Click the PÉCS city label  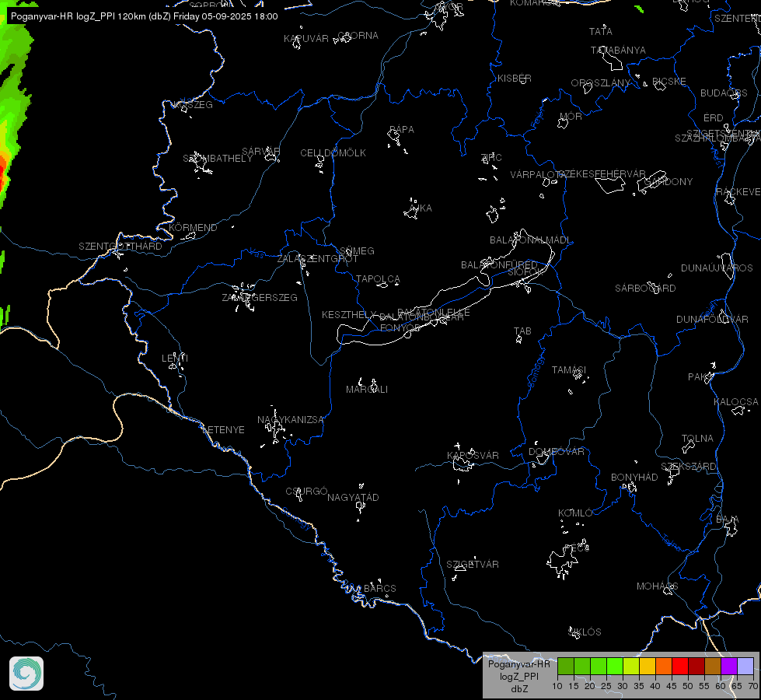click(x=577, y=548)
